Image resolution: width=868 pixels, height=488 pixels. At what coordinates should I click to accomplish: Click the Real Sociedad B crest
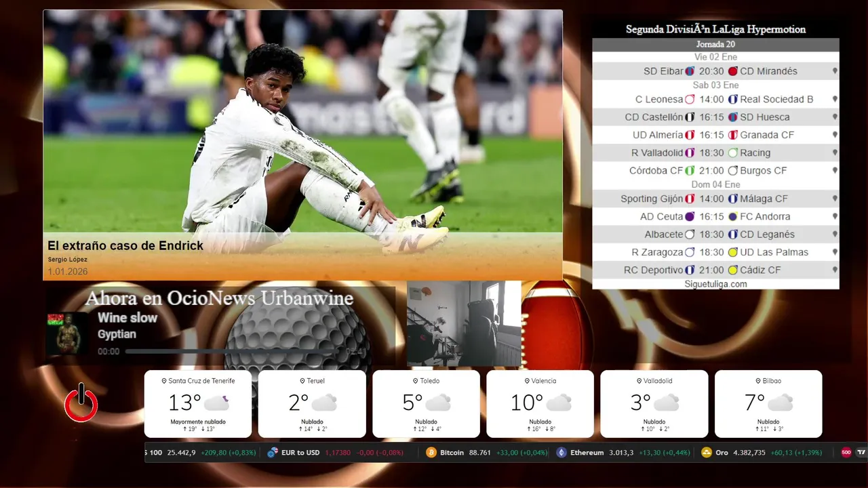(732, 99)
